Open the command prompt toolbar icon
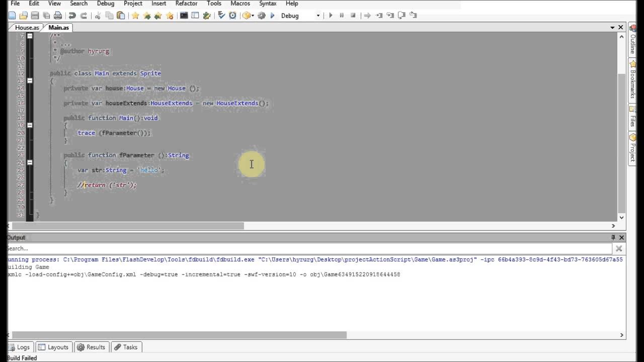644x362 pixels. click(184, 16)
